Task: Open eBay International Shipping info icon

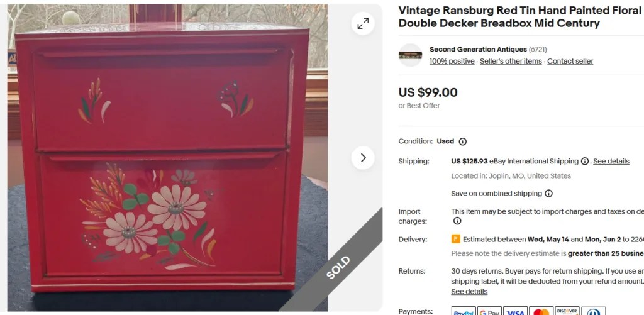Action: click(585, 162)
